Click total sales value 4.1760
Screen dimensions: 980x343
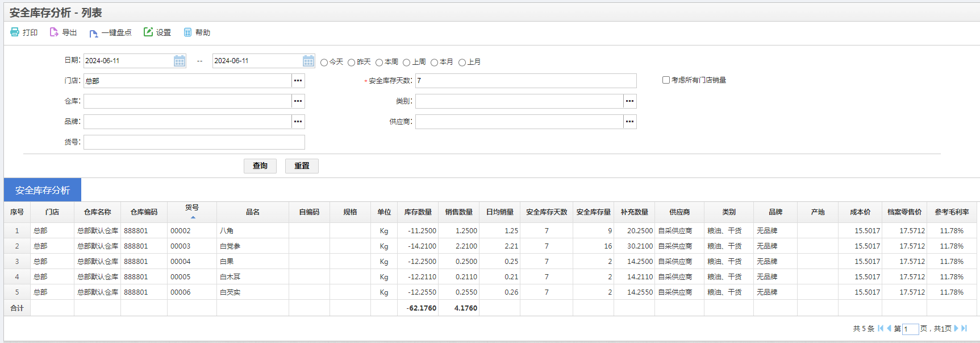pos(466,308)
